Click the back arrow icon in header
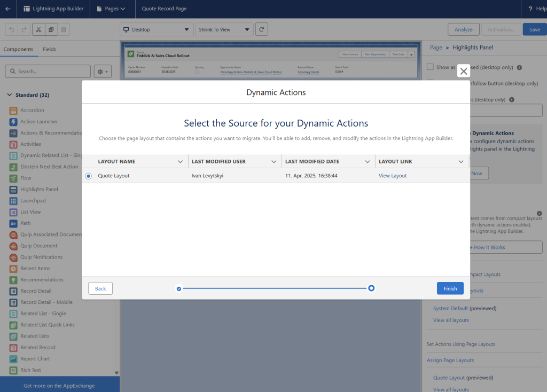The image size is (547, 392). pyautogui.click(x=7, y=9)
